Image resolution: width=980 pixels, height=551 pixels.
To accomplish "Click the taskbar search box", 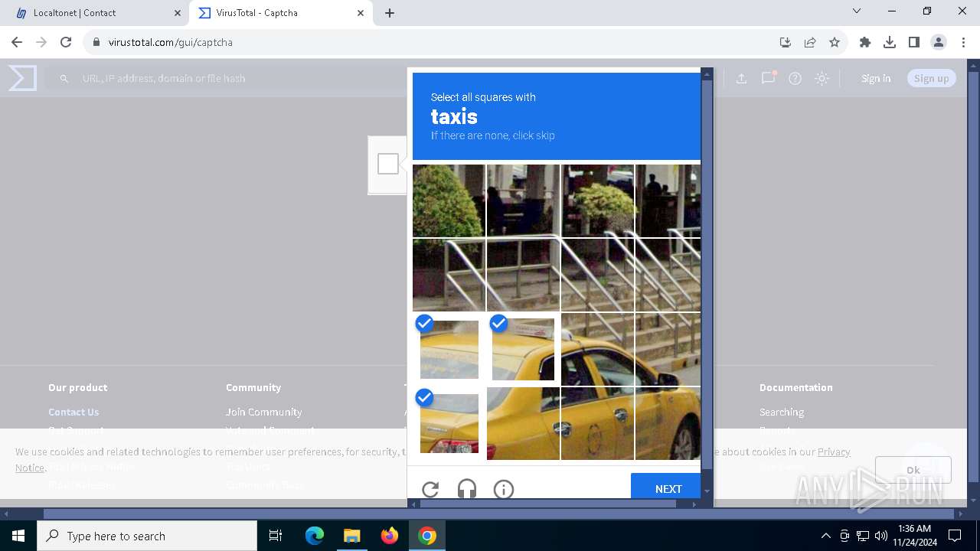I will coord(147,536).
